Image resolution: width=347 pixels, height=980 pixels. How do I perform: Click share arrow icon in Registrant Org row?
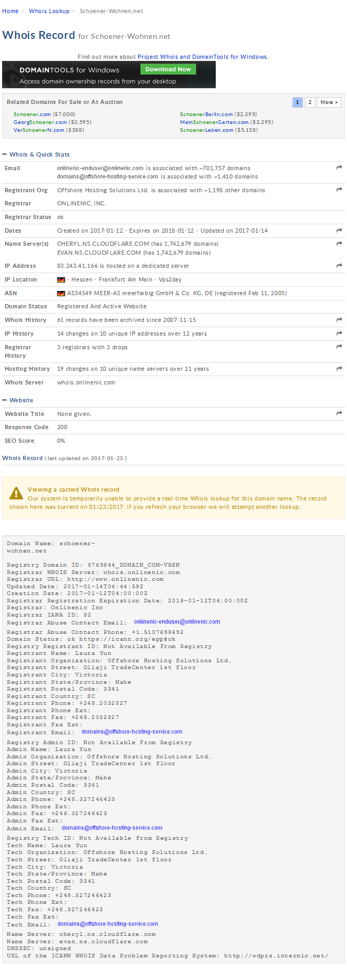click(x=339, y=190)
